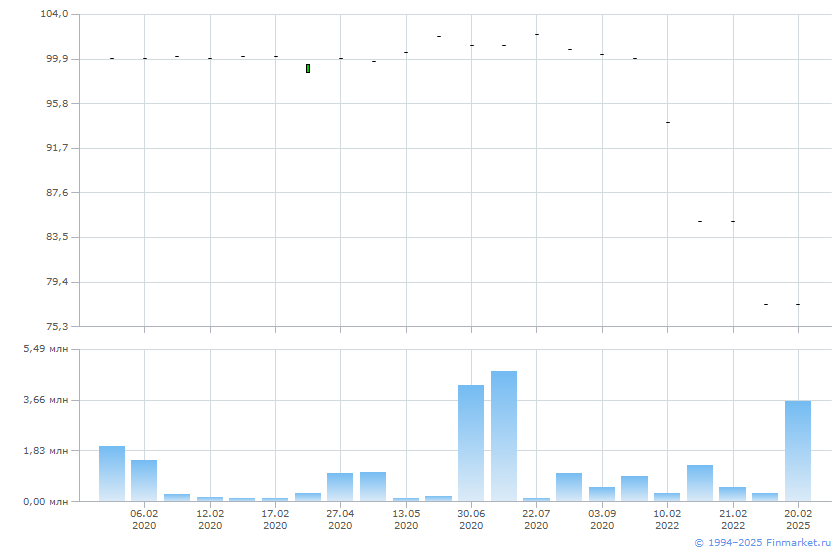Click the 0,00 млн volume axis label
840x550 pixels.
(46, 502)
